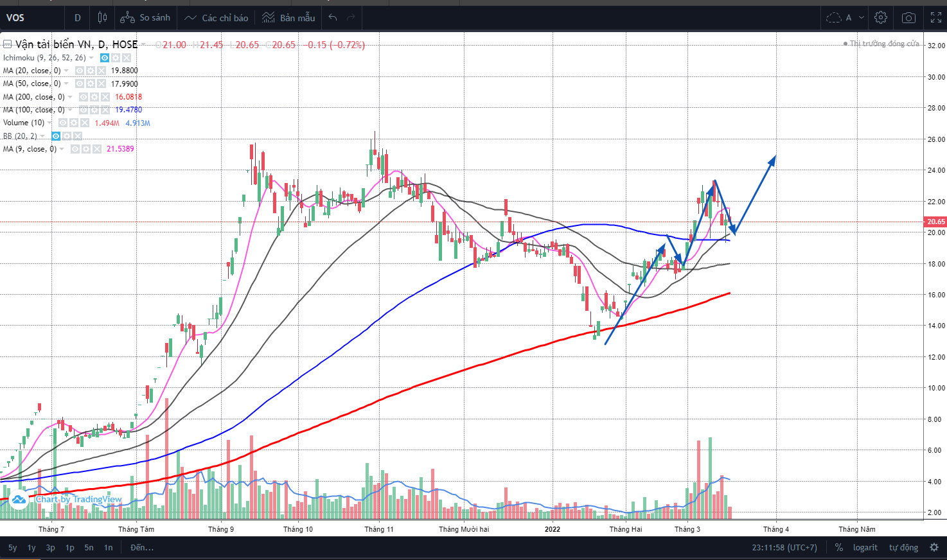Open settings for MA (50, close, 0)
The width and height of the screenshot is (947, 560).
coord(91,83)
